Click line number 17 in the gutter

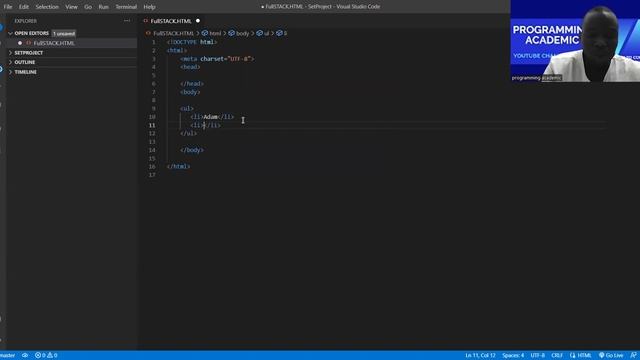[152, 175]
